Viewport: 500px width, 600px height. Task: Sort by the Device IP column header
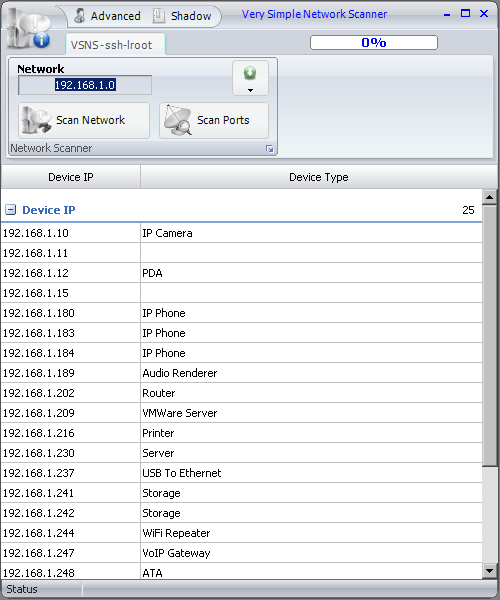(x=71, y=177)
